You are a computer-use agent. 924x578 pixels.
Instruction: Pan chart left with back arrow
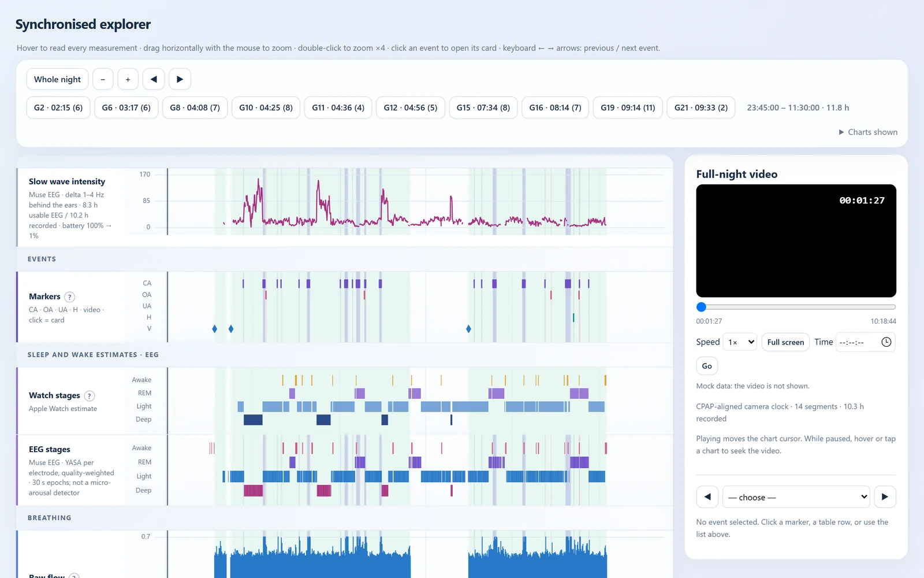pyautogui.click(x=154, y=79)
